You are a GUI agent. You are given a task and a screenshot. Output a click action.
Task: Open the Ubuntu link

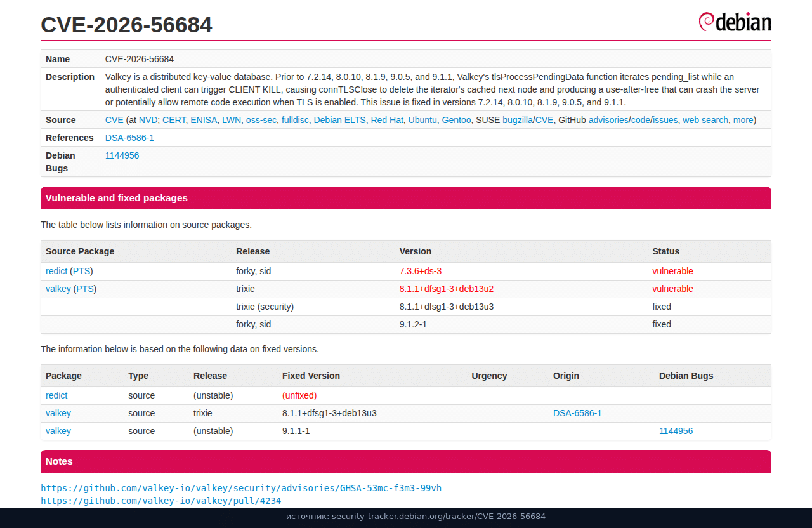[x=422, y=120]
